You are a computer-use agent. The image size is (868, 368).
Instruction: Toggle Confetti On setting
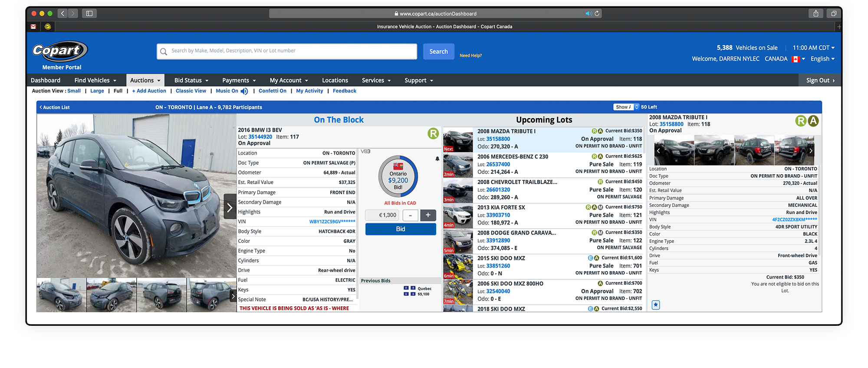(273, 91)
